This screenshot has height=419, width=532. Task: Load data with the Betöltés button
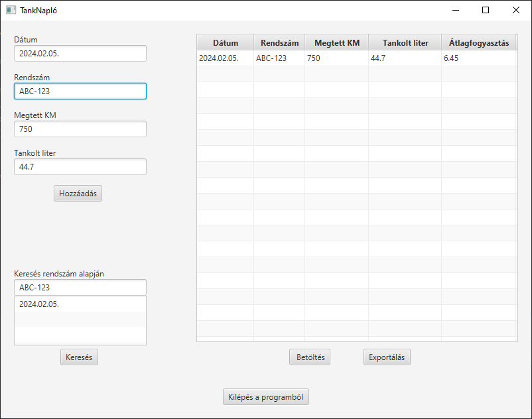(310, 357)
